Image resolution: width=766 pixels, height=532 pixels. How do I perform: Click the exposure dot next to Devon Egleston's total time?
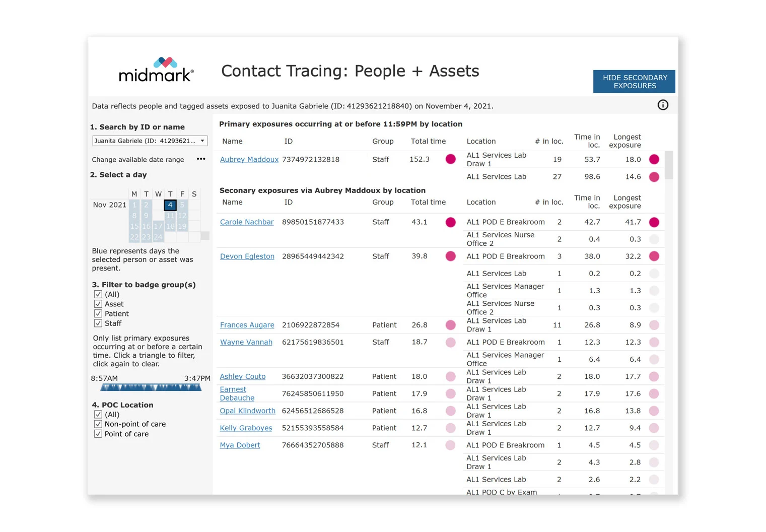[450, 256]
